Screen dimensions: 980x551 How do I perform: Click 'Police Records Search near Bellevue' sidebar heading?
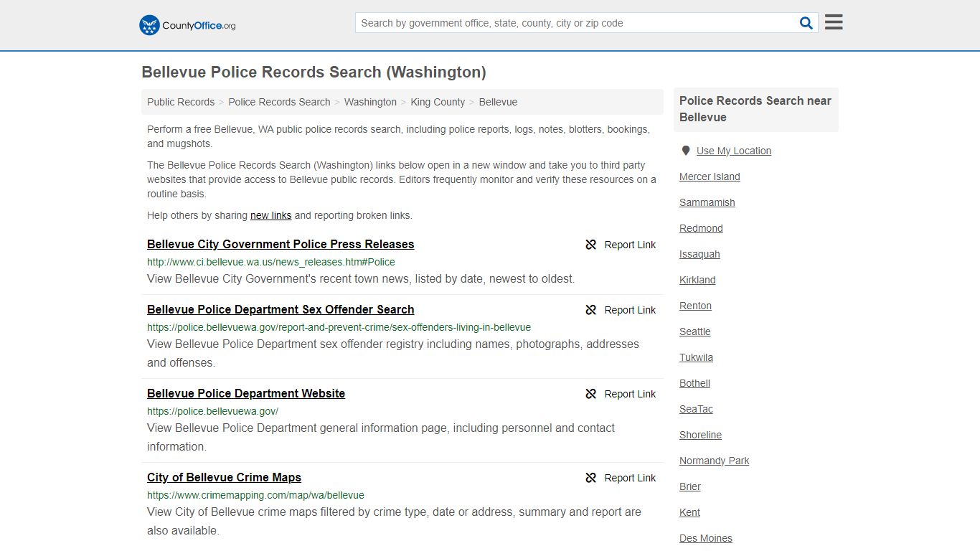tap(755, 109)
